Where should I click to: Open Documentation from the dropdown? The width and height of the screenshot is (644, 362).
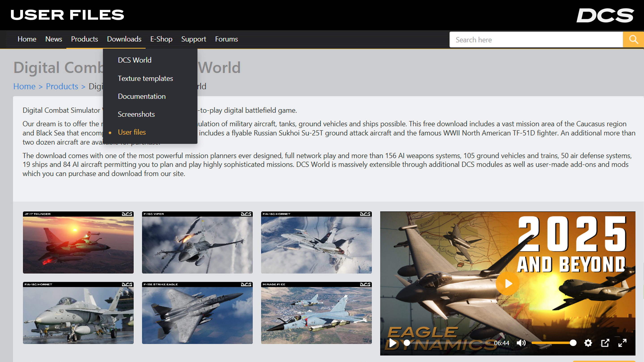[142, 97]
